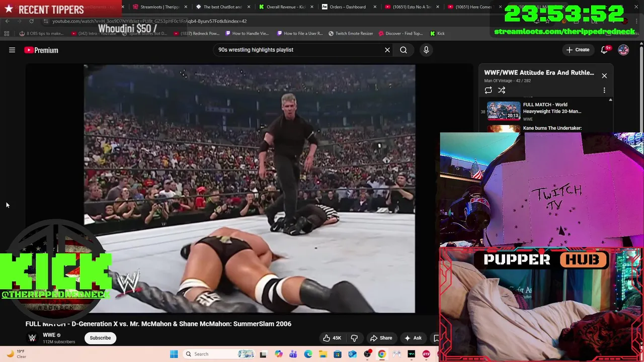Open the YouTube guide hamburger menu
644x362 pixels.
click(x=12, y=50)
